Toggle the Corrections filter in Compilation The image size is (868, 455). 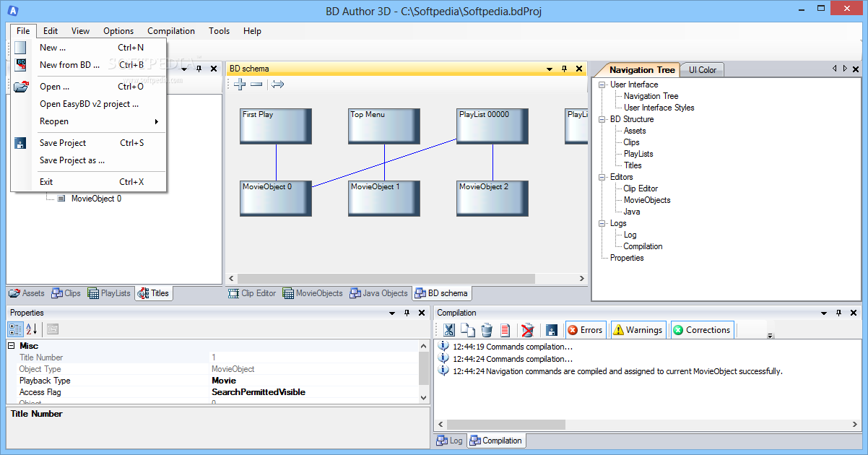click(702, 330)
